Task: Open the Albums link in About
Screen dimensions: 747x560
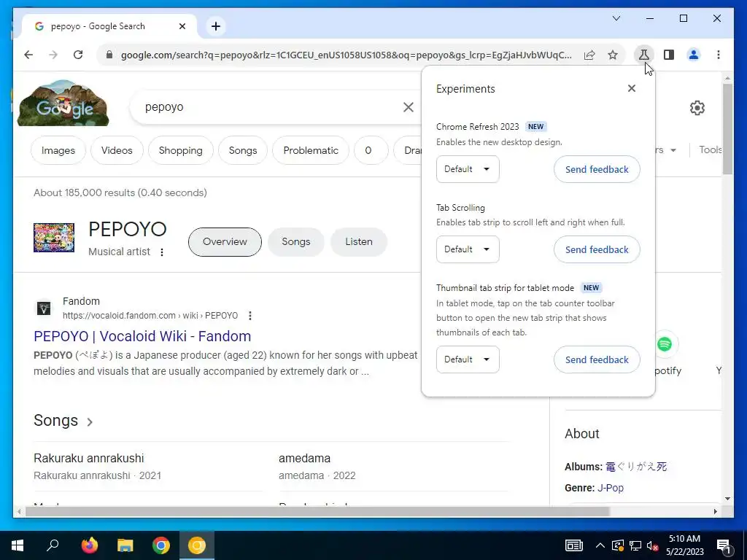Action: (636, 467)
